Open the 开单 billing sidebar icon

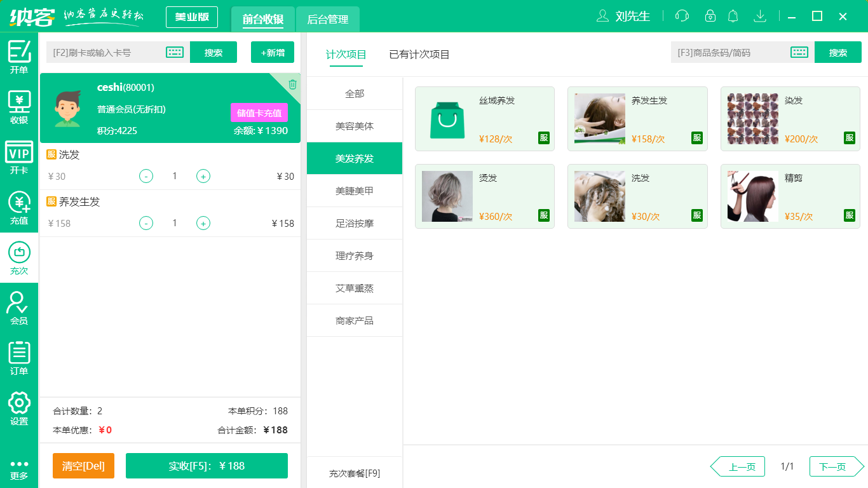click(18, 56)
